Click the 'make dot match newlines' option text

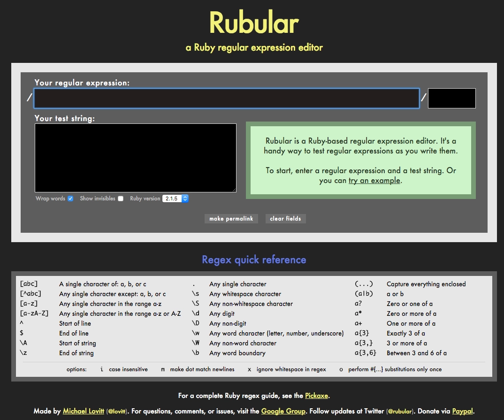click(202, 369)
